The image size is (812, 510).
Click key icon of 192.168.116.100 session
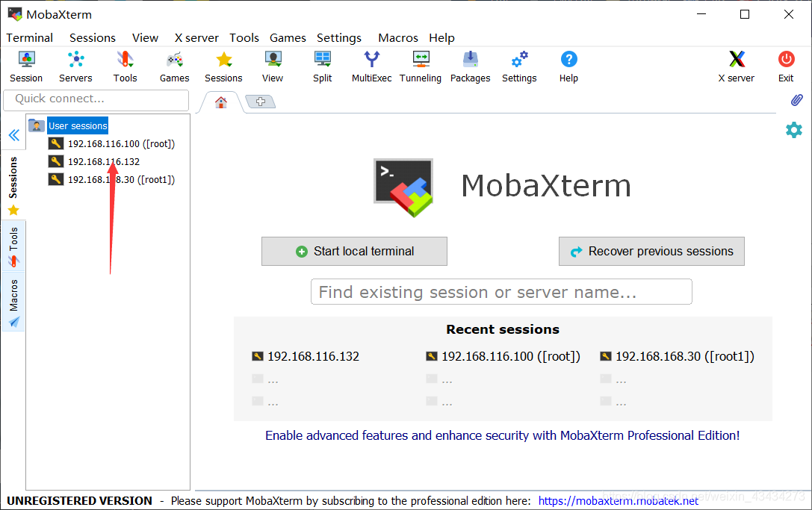[56, 143]
